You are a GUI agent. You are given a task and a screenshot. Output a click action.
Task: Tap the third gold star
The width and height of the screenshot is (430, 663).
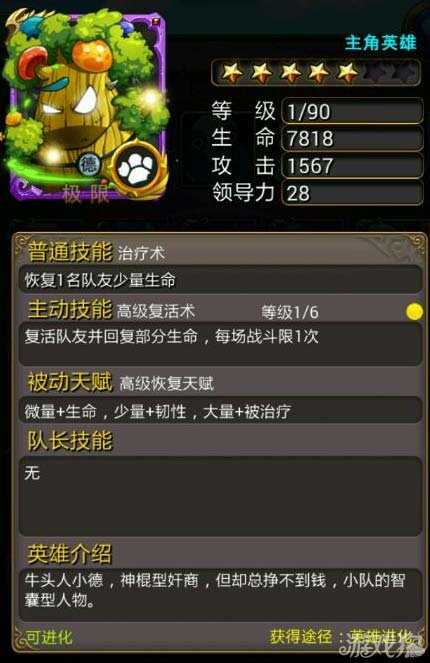(x=291, y=72)
